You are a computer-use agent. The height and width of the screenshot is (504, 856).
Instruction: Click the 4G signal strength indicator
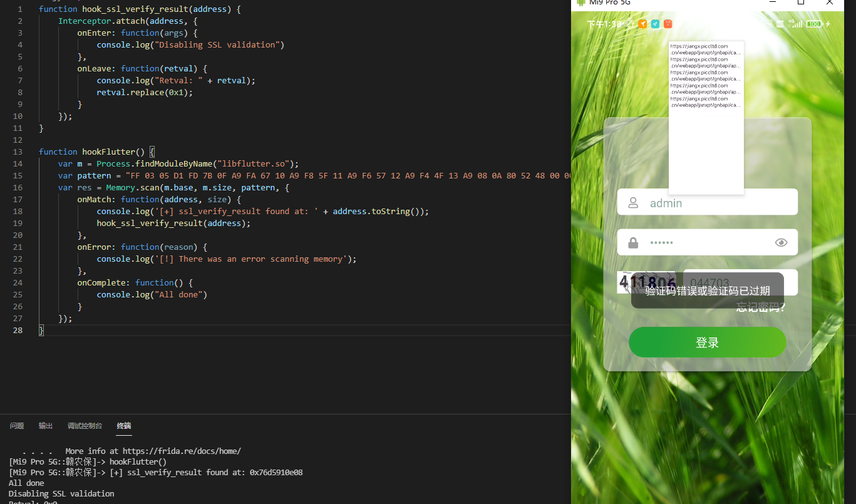pyautogui.click(x=795, y=24)
